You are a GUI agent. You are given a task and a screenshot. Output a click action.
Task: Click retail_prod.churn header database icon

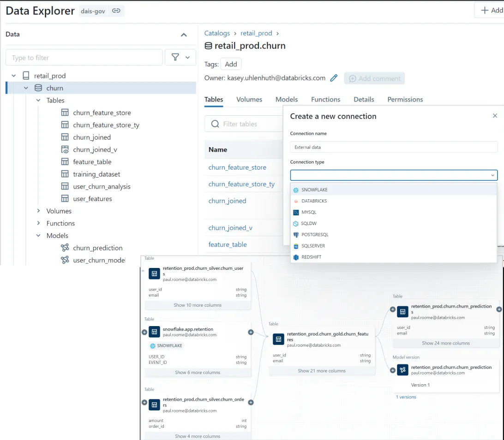pos(208,46)
